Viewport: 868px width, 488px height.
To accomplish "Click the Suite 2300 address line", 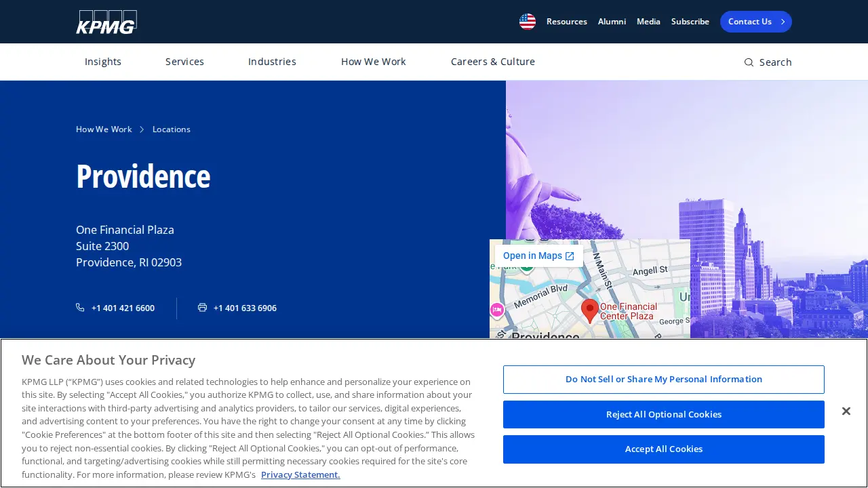I will point(102,246).
